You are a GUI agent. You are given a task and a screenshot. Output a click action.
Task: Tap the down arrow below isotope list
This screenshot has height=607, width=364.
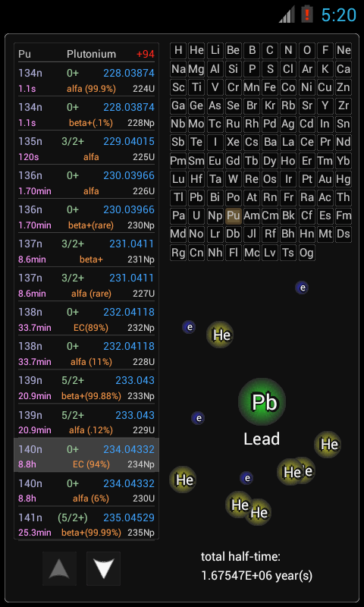[103, 568]
